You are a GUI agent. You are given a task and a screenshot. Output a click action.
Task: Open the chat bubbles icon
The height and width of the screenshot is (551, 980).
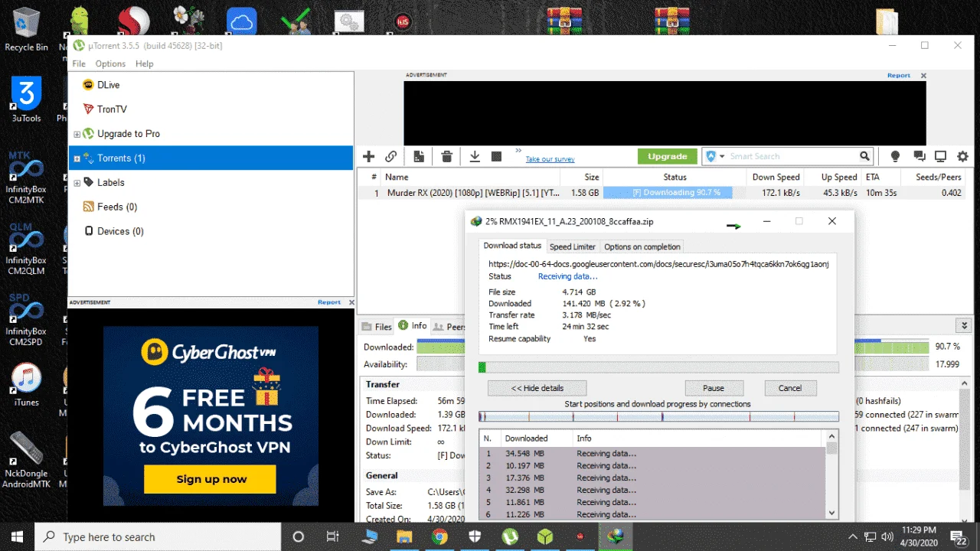[920, 156]
